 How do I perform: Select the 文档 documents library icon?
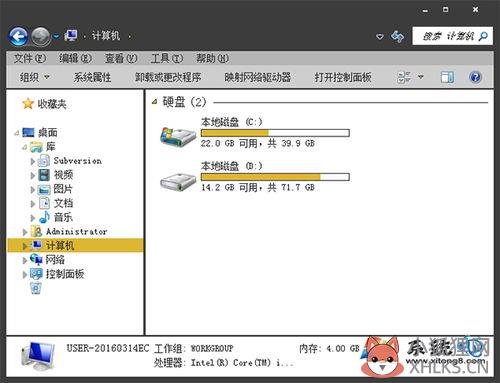pos(44,203)
